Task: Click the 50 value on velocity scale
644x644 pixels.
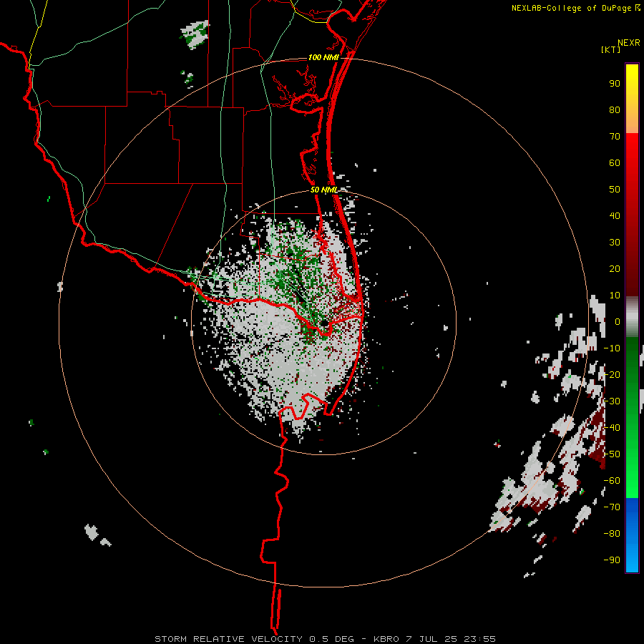Action: click(615, 190)
